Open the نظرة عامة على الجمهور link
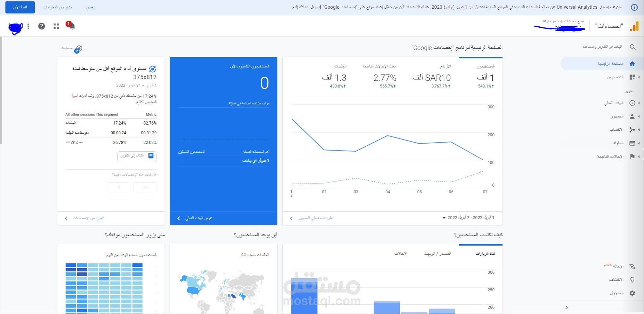This screenshot has height=314, width=644. pyautogui.click(x=312, y=218)
